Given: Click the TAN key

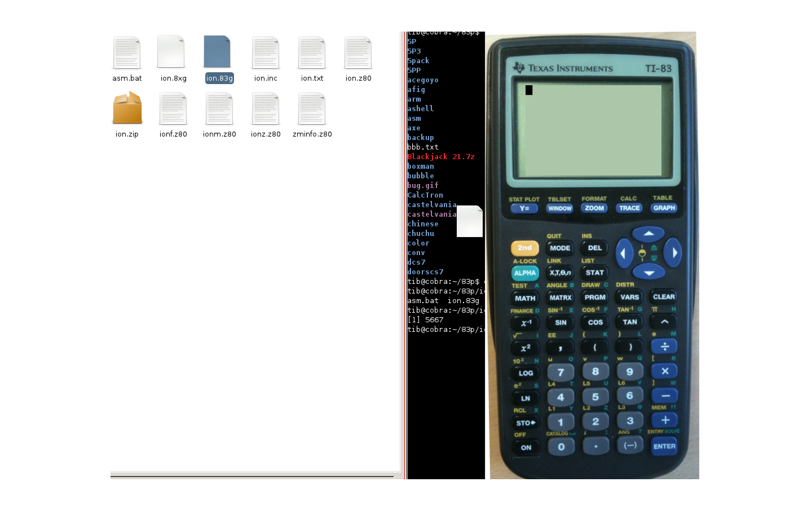Looking at the screenshot, I should 630,322.
